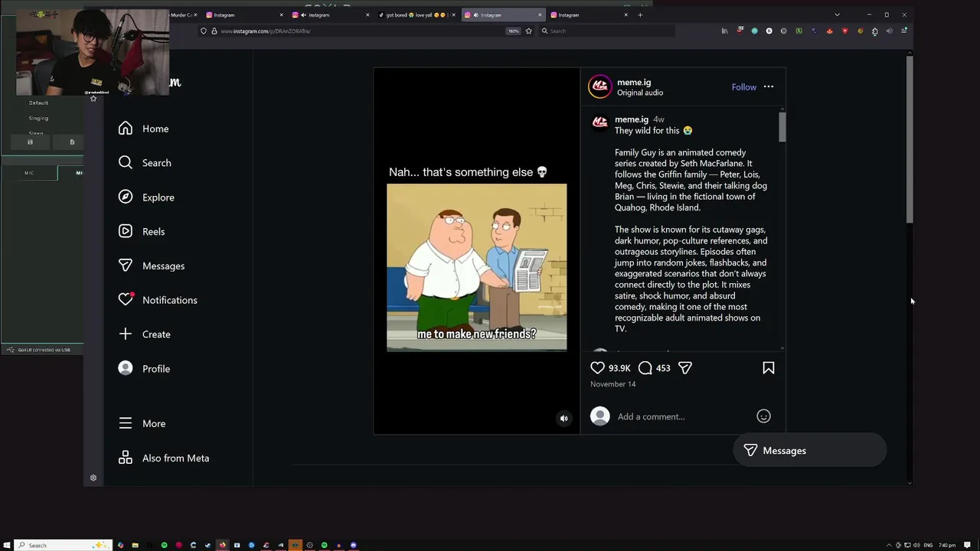Expand the More menu in sidebar
980x551 pixels.
(x=142, y=424)
